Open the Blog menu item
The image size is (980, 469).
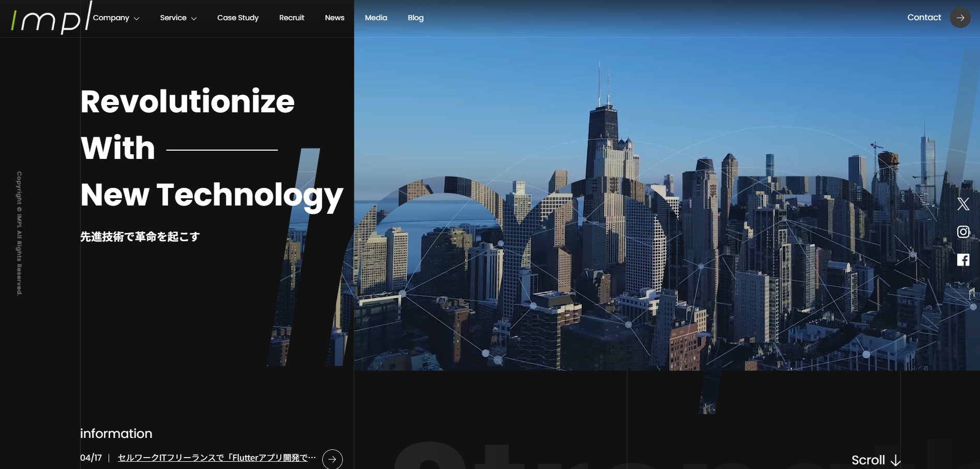pos(416,18)
